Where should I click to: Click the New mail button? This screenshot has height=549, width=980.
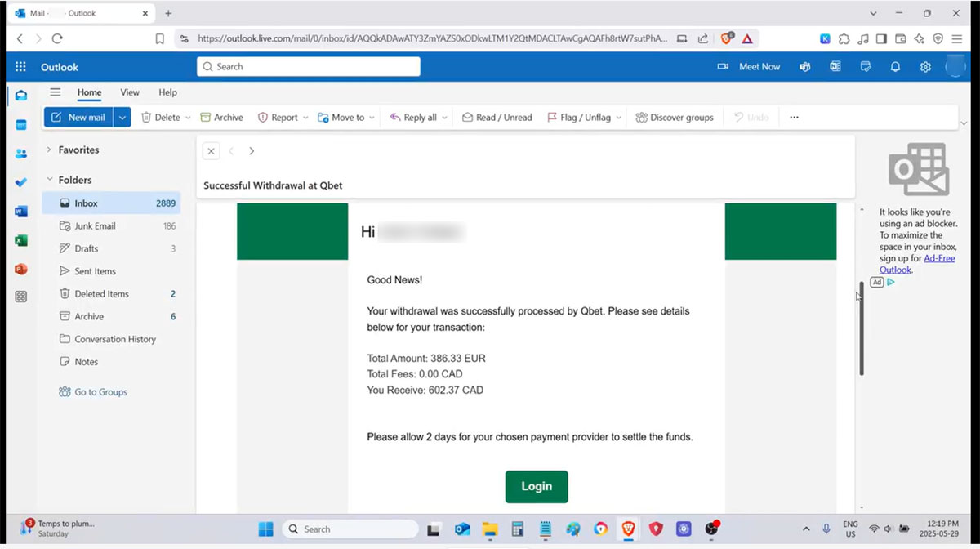coord(78,118)
